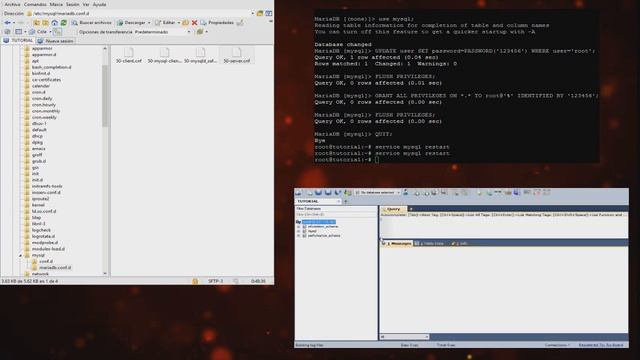Select the conf.d folder under mysql
The image size is (640, 360).
(x=46, y=262)
